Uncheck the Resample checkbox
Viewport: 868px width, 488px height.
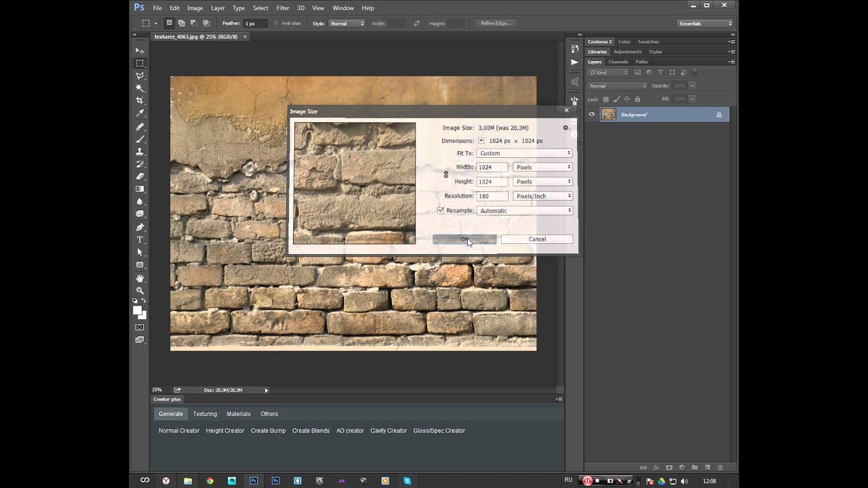(x=441, y=211)
